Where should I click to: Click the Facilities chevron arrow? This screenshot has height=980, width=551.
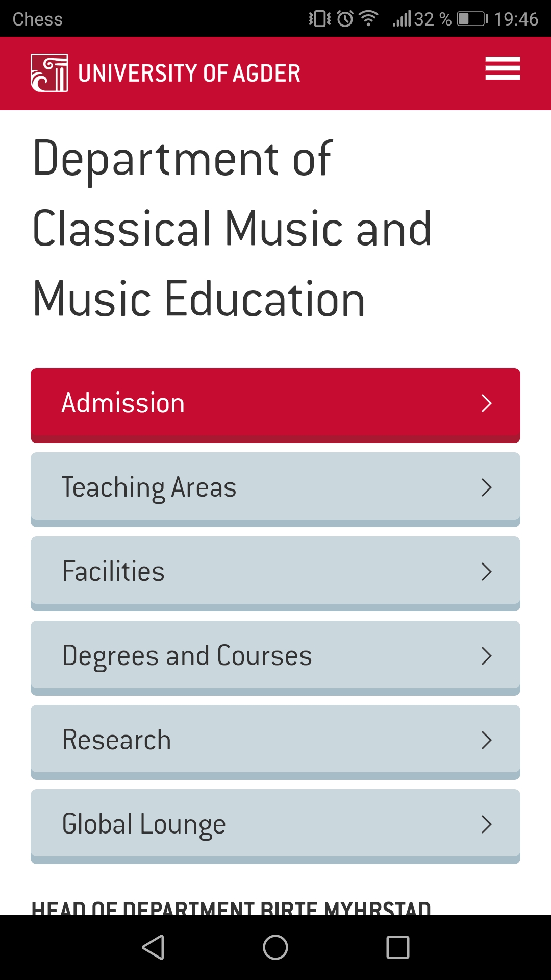pos(486,572)
